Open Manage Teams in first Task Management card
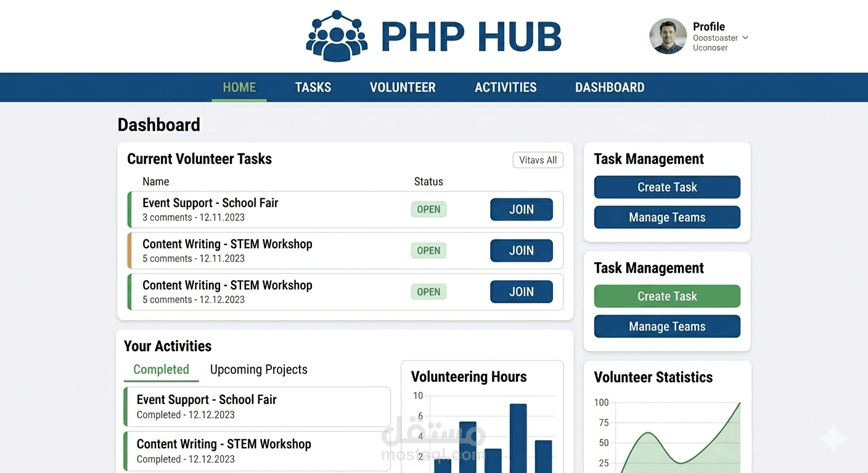Viewport: 868px width, 473px height. (x=667, y=217)
